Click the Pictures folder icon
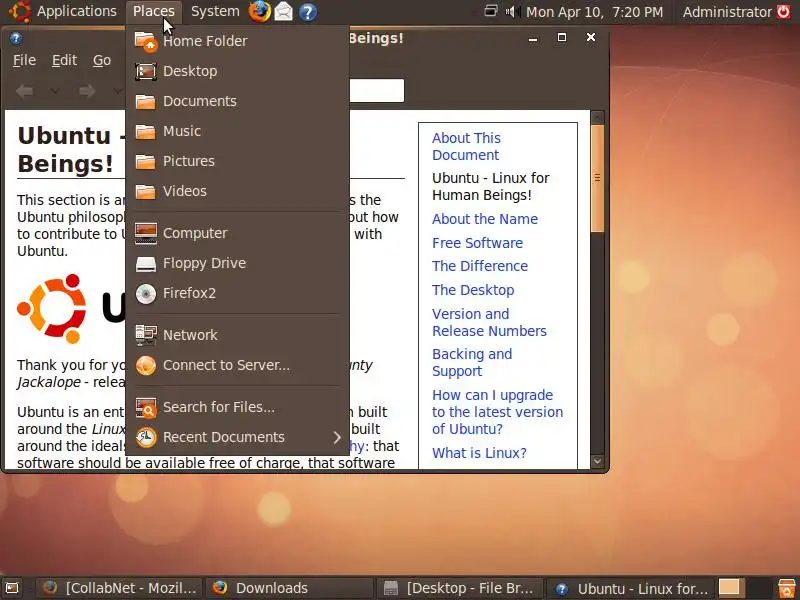This screenshot has width=800, height=600. click(146, 161)
